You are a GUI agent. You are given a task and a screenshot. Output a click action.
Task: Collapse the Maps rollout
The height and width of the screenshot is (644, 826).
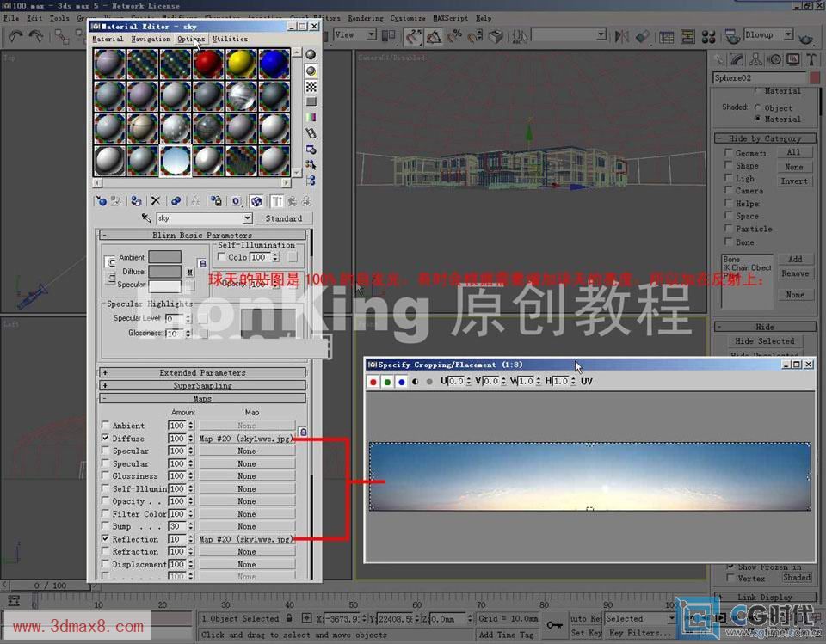(202, 399)
